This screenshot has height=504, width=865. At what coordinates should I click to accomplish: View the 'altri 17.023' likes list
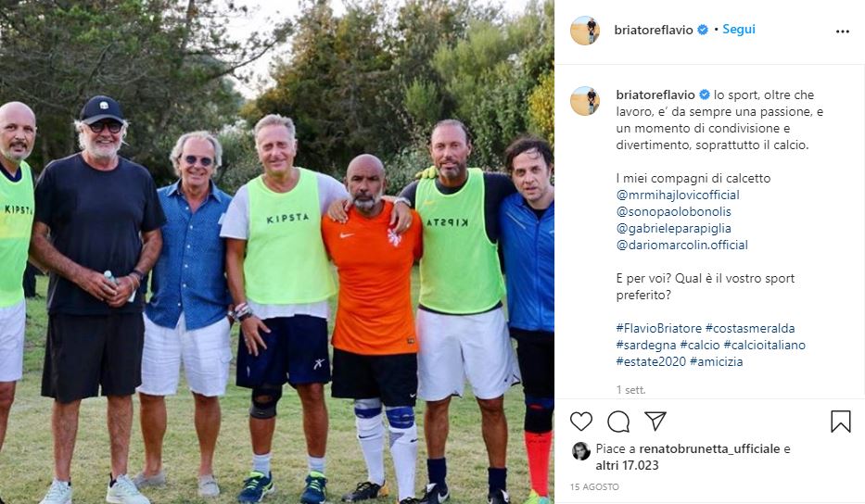[x=628, y=465]
